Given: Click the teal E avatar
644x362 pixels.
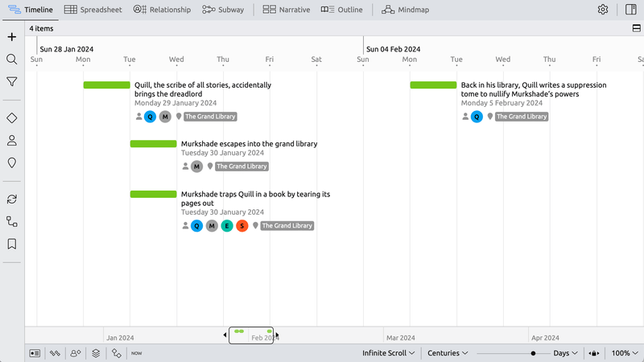Looking at the screenshot, I should pos(227,226).
